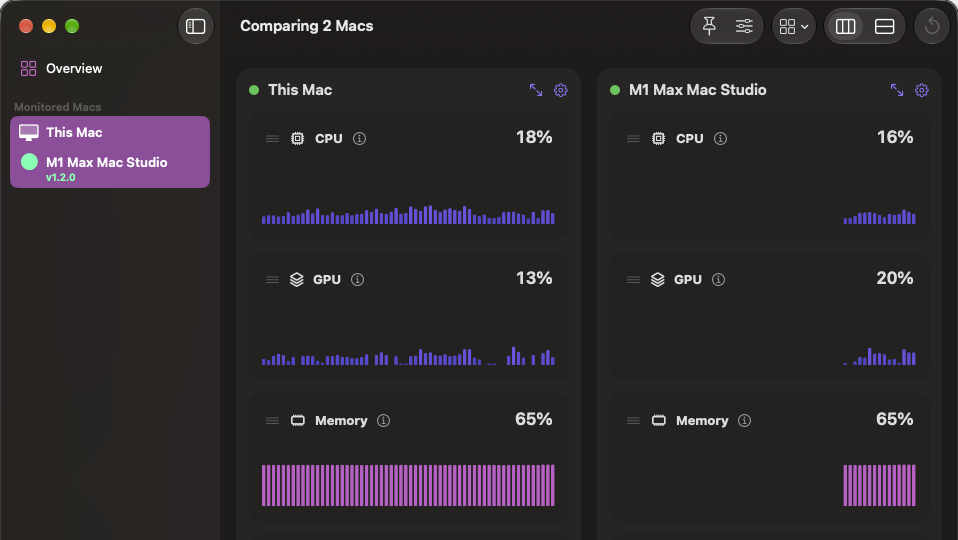Click the Overview grid icon
958x540 pixels.
[28, 68]
